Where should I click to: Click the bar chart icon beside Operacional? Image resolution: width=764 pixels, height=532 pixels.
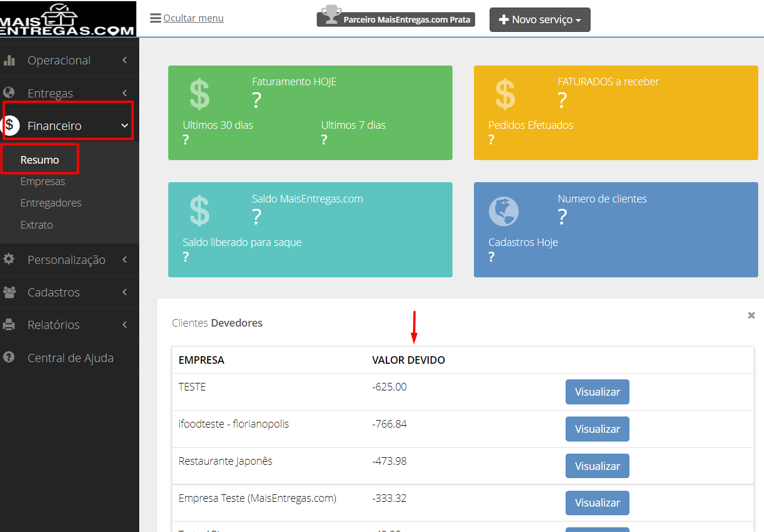tap(9, 60)
